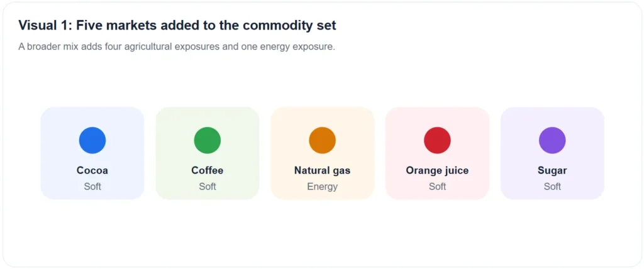The image size is (644, 269).
Task: Select the Coffee label text
Action: click(208, 170)
